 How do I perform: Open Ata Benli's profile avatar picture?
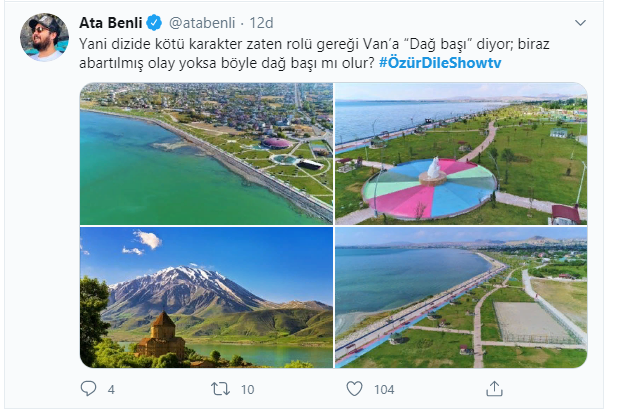tap(44, 37)
